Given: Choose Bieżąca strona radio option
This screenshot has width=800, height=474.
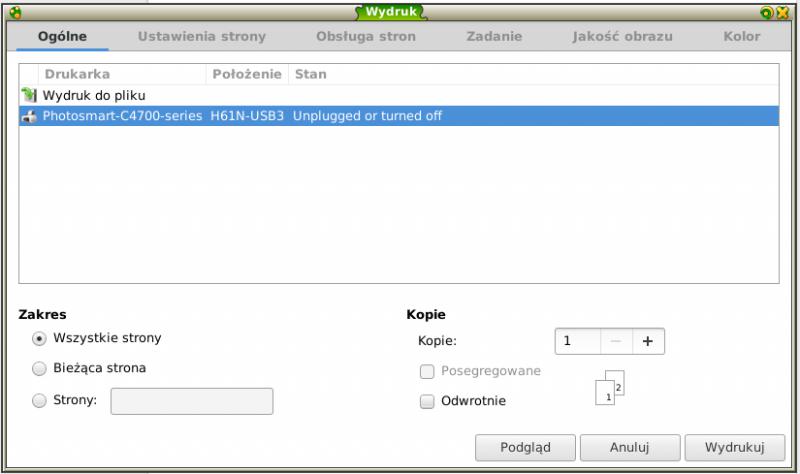Looking at the screenshot, I should pos(39,368).
